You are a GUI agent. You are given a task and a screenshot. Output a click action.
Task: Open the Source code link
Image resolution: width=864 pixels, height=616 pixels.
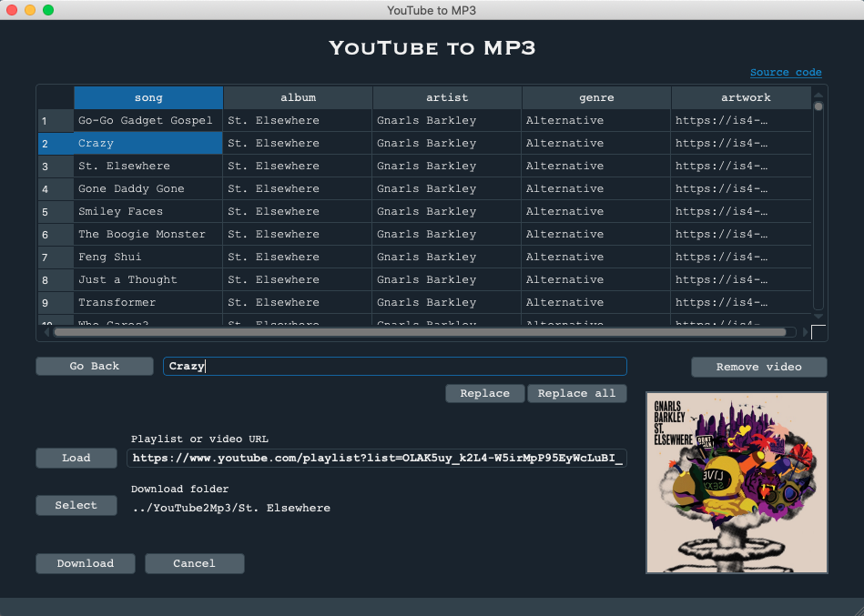point(785,72)
